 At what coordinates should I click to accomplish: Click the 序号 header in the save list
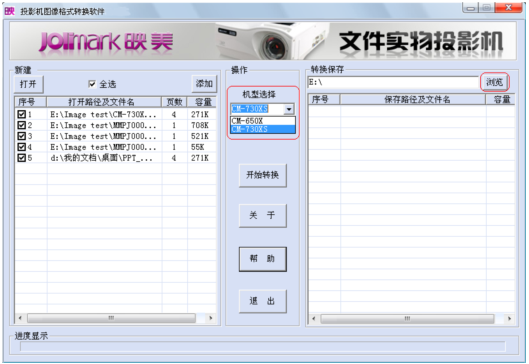coord(324,99)
